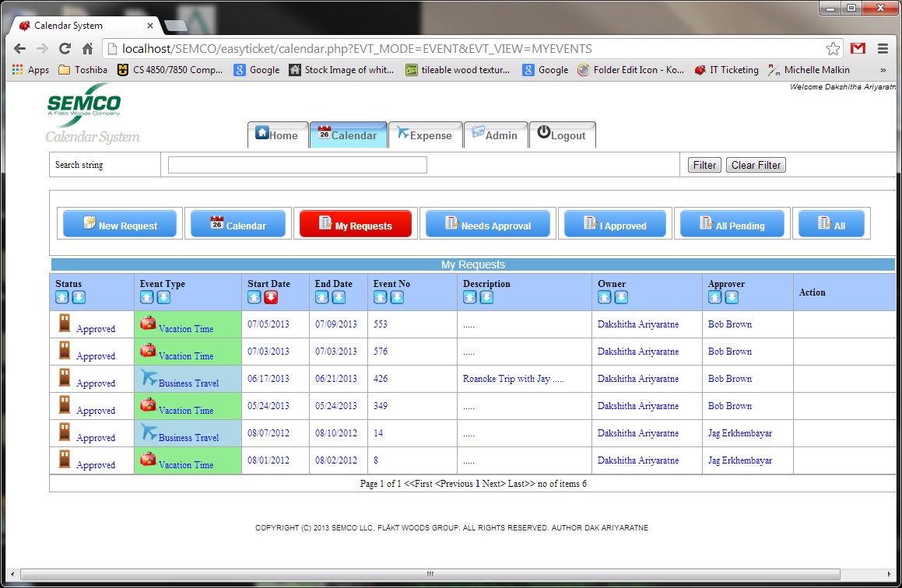Screen dimensions: 902x588
Task: Click the horizontal scrollbar at the bottom
Action: [428, 574]
